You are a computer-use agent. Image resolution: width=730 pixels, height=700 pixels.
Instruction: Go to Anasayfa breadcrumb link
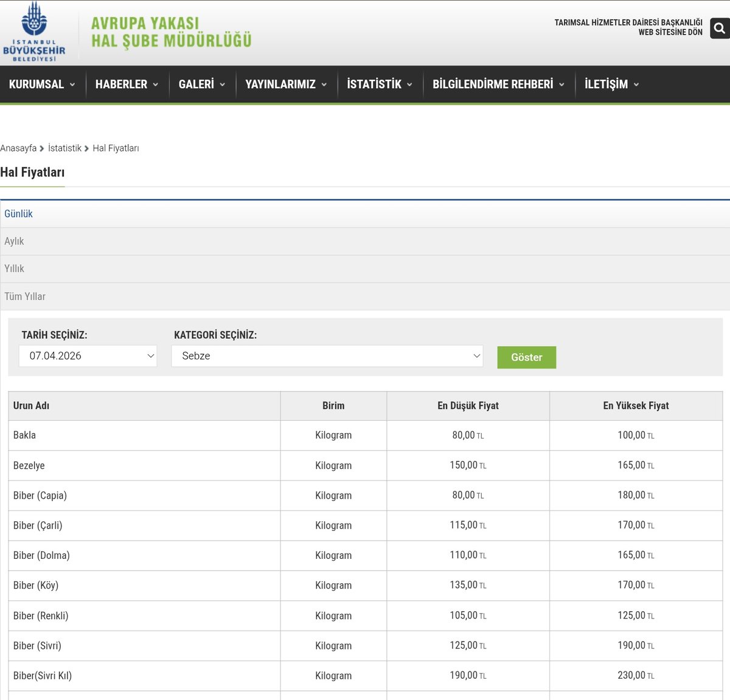point(18,148)
